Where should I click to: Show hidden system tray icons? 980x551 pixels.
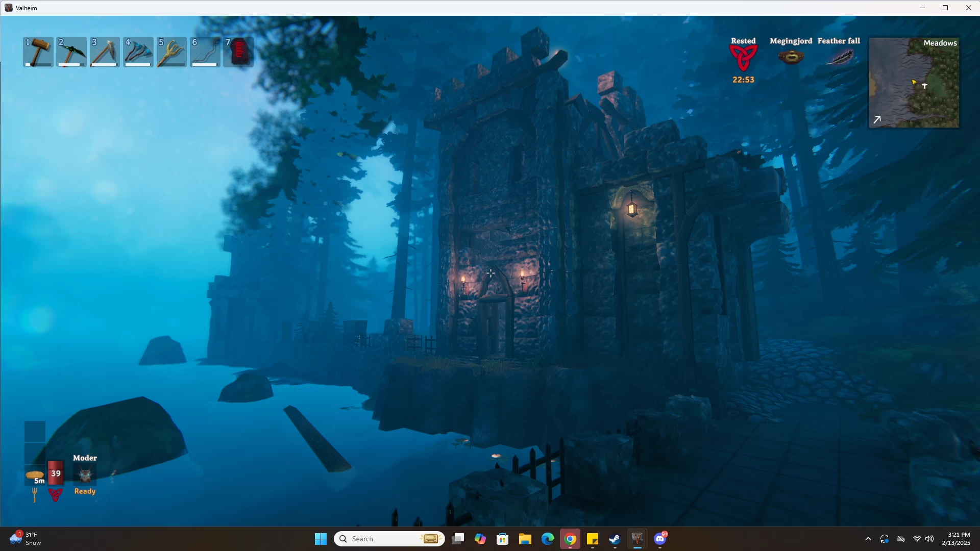click(x=868, y=539)
